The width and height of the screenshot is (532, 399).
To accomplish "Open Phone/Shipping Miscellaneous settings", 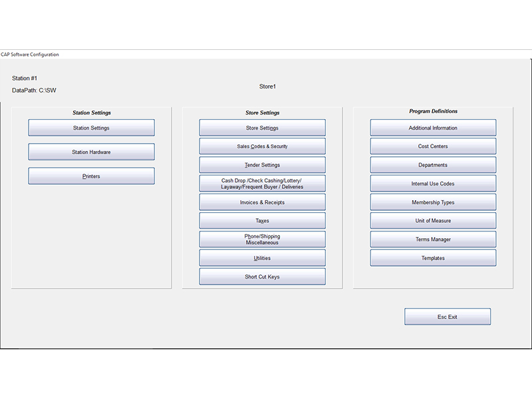I will pos(262,239).
